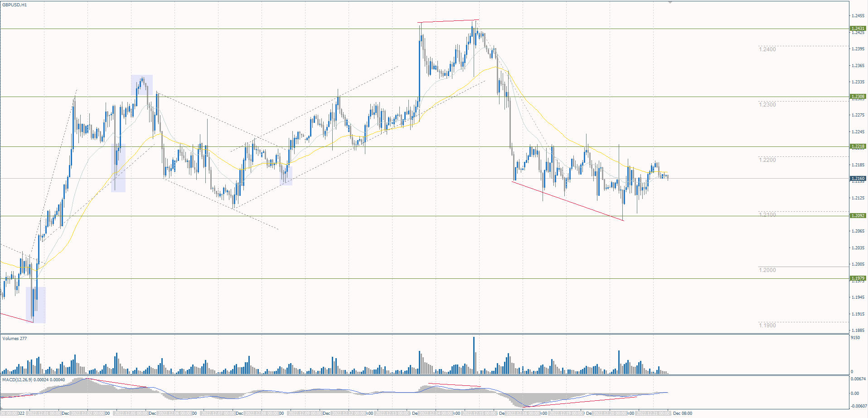Click the 2022.12.01 00:00 time label

(x=44, y=413)
